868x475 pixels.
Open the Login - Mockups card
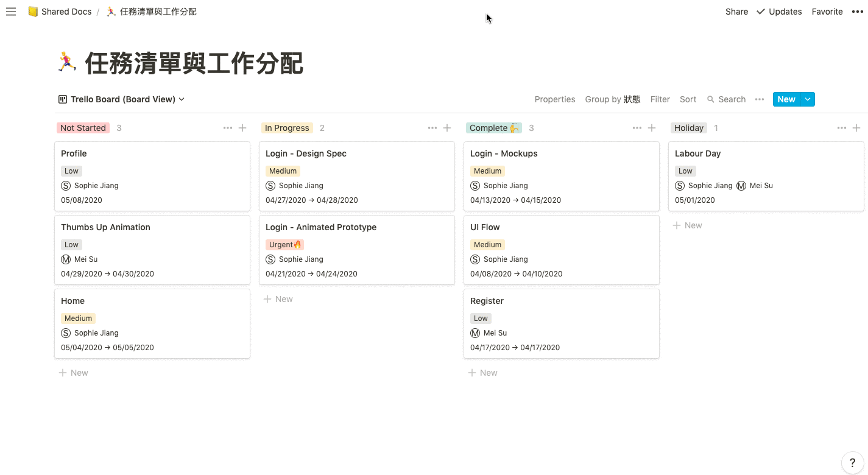(562, 176)
